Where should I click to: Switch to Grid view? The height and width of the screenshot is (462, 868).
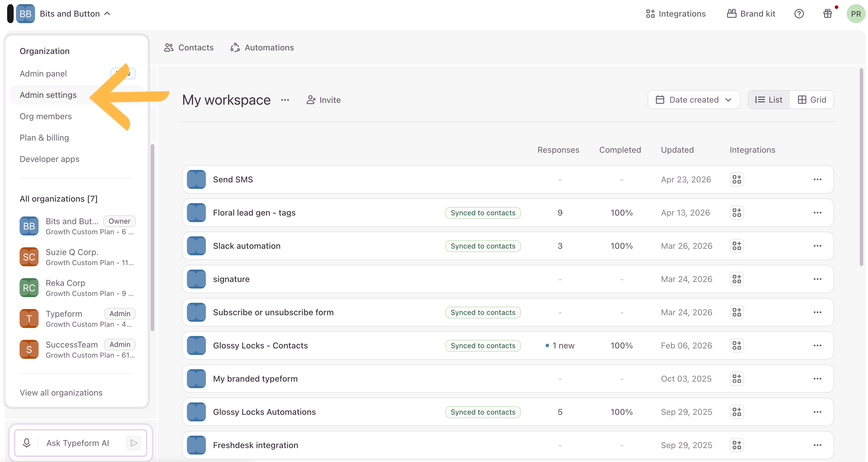pos(812,100)
